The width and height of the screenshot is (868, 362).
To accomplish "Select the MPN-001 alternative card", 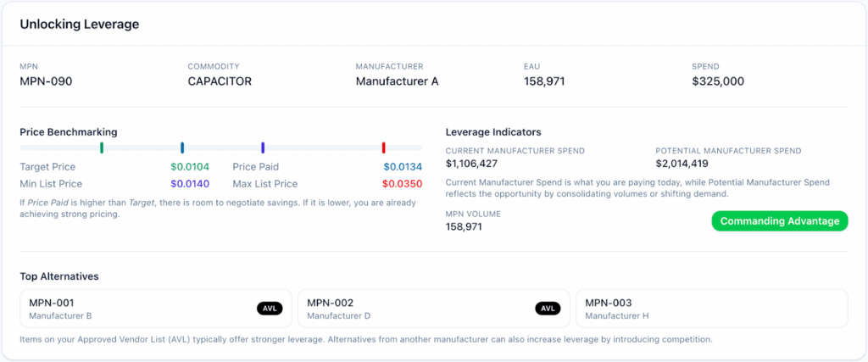I will coord(155,309).
